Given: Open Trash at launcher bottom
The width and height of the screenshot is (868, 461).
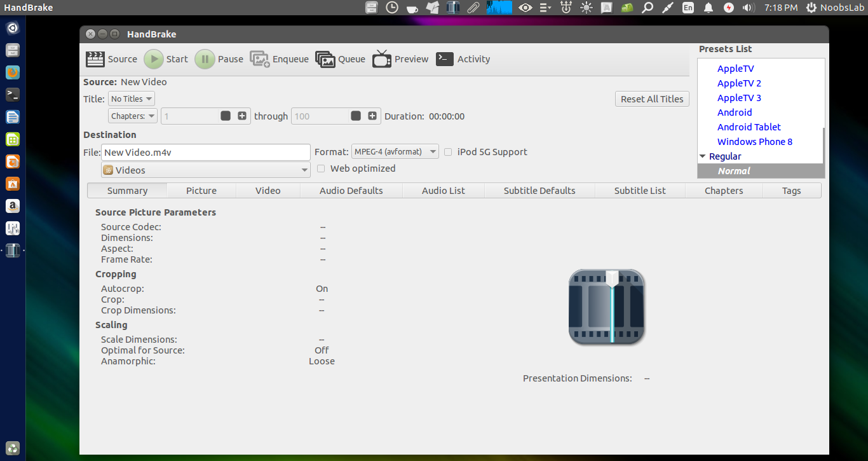Looking at the screenshot, I should pyautogui.click(x=13, y=448).
